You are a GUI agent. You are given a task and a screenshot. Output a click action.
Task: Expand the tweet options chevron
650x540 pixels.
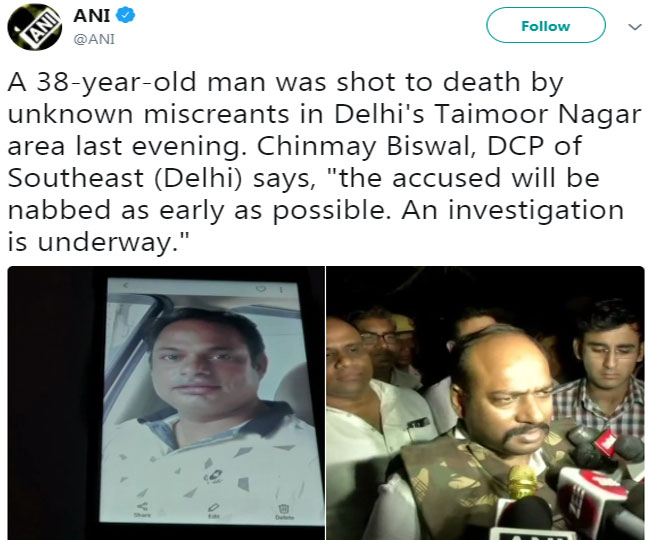pos(633,27)
